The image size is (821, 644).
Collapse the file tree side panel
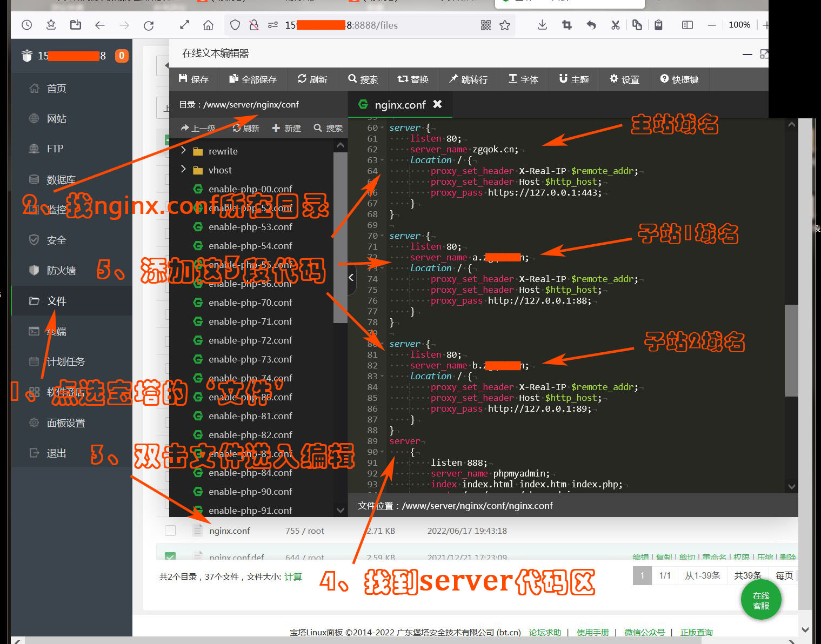coord(351,278)
